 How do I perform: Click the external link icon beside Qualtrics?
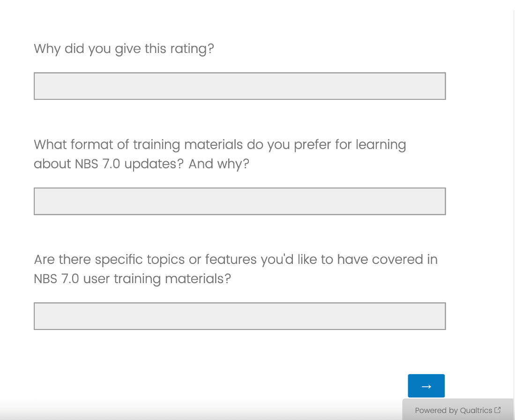[x=498, y=410]
